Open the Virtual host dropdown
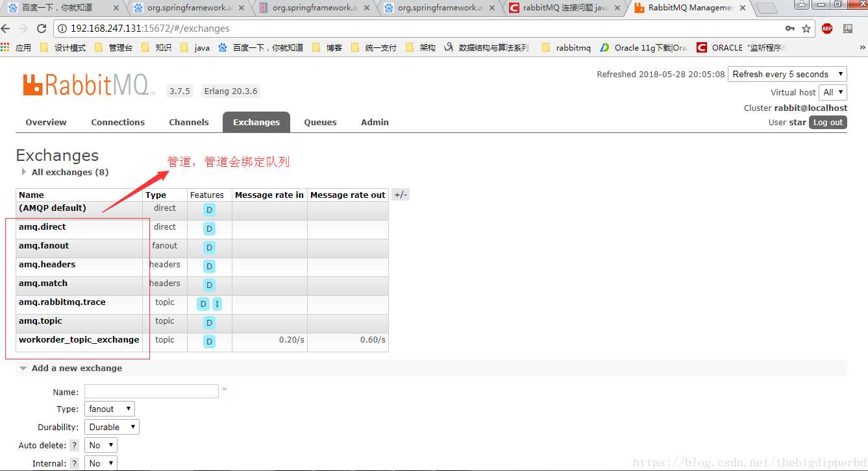 (x=833, y=92)
